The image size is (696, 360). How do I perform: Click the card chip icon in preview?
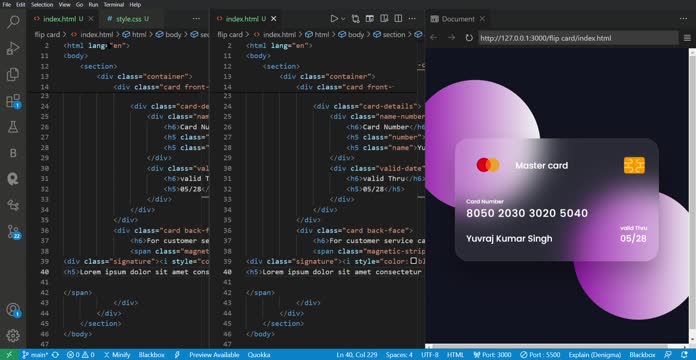(634, 165)
